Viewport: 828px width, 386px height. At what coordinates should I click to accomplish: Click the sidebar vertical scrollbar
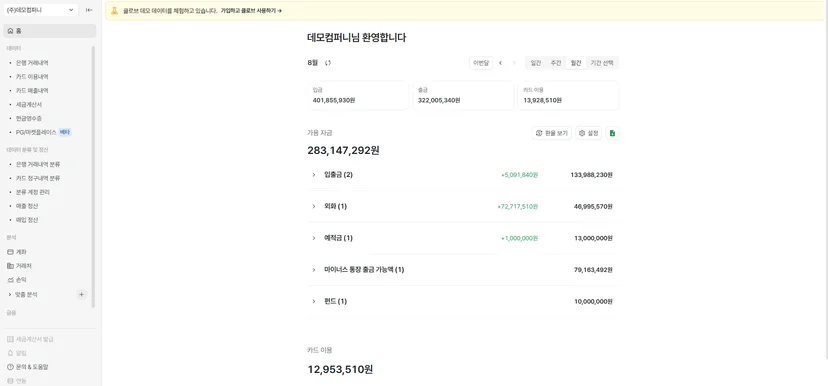point(93,176)
